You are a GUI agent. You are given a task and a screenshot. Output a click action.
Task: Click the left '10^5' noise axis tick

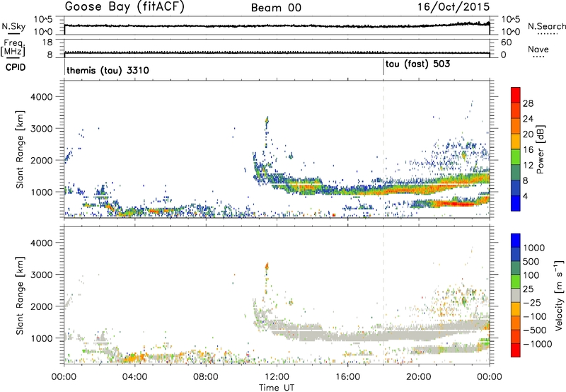tap(43, 20)
